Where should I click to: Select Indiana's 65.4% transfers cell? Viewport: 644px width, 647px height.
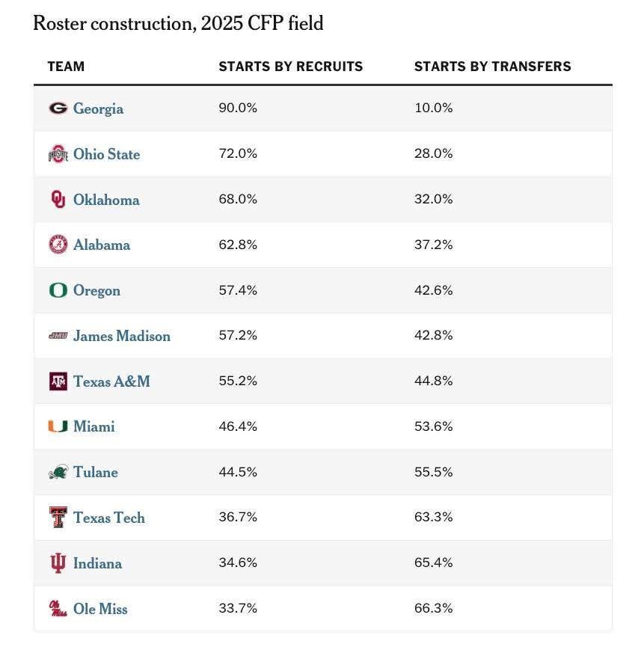[x=434, y=562]
